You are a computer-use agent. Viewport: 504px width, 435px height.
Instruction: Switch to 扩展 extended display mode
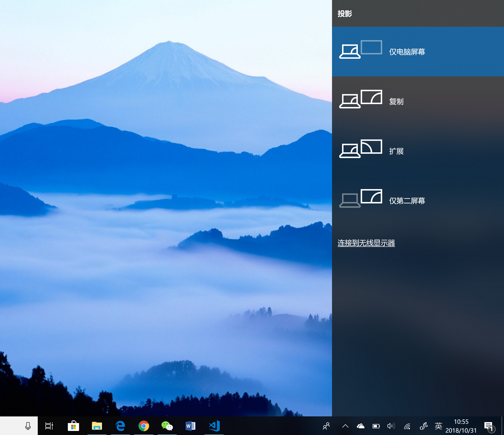[x=418, y=151]
